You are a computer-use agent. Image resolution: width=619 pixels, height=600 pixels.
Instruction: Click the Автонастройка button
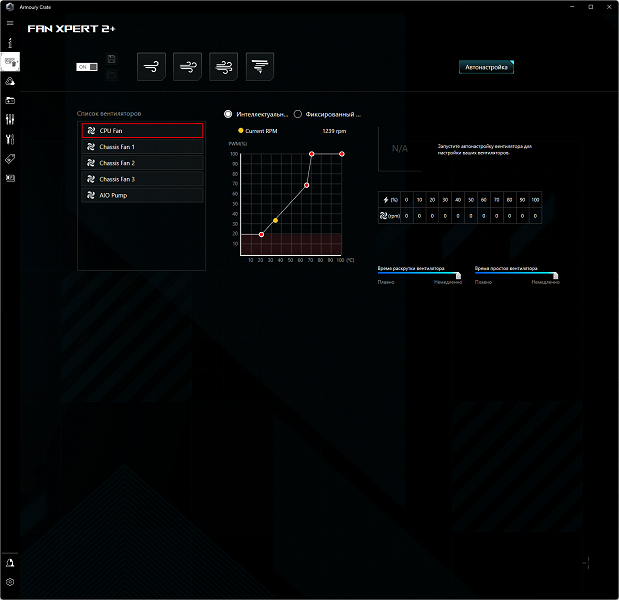(x=486, y=67)
